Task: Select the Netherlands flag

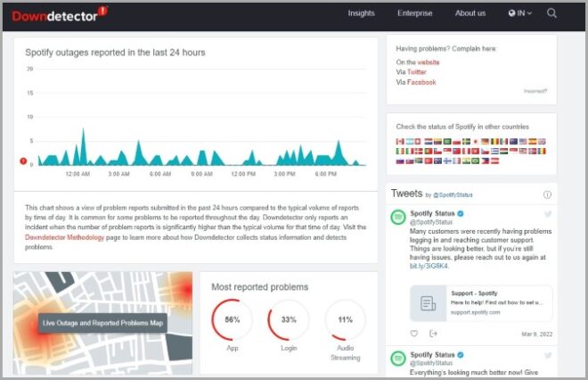Action: [x=429, y=142]
